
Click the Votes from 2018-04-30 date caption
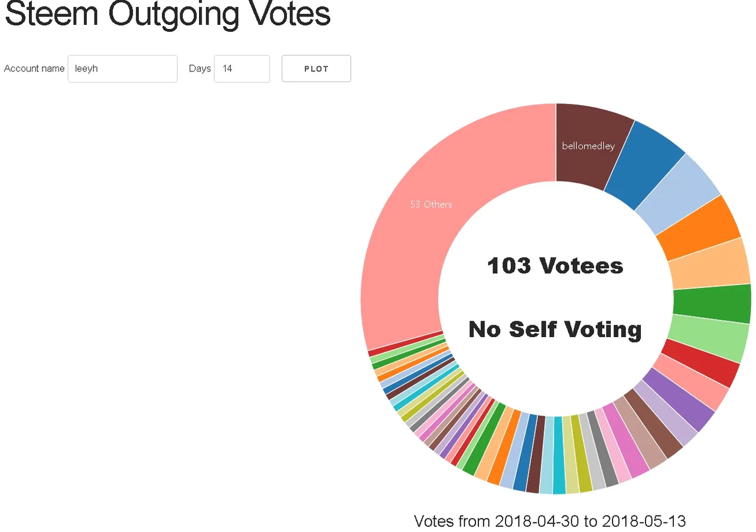550,521
